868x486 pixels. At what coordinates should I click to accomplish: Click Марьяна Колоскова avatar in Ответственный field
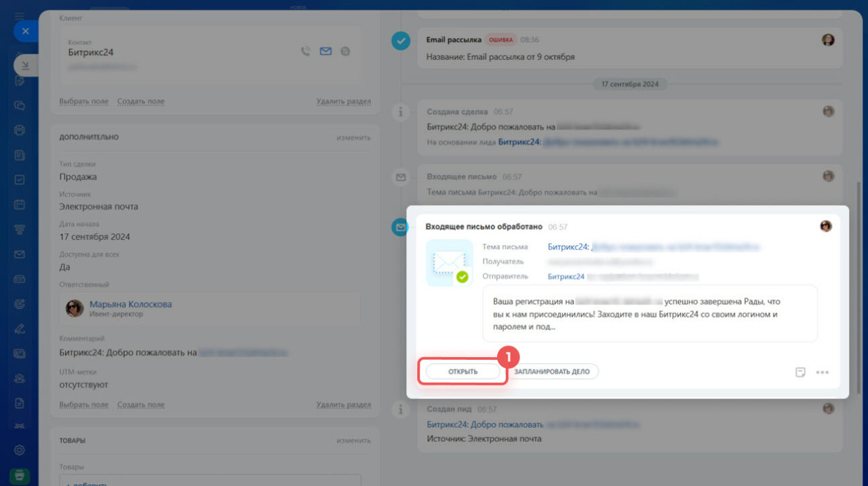coord(75,309)
